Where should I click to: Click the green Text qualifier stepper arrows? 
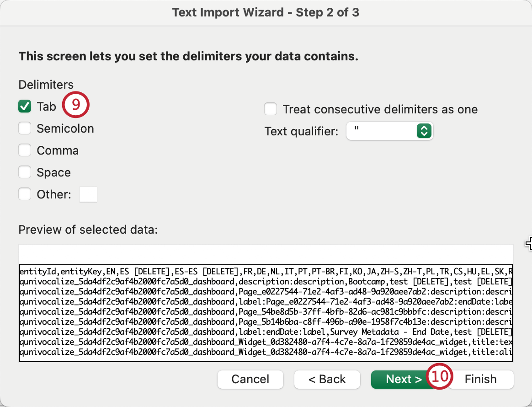coord(423,131)
